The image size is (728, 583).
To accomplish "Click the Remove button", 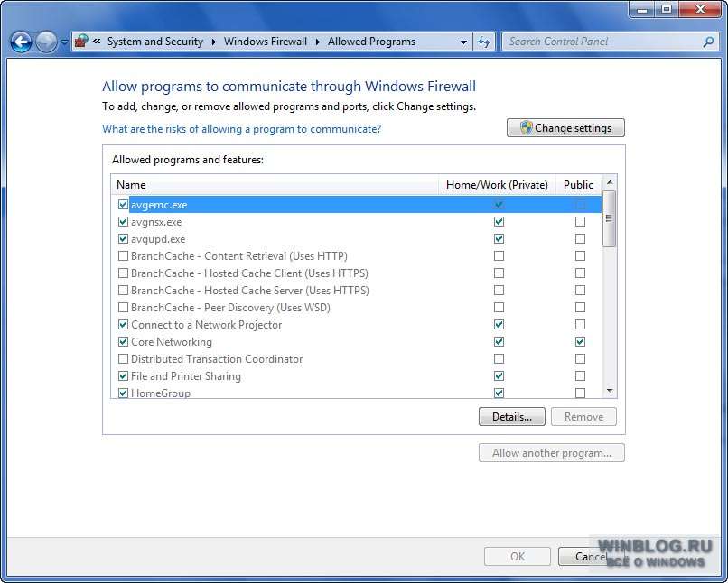I will [x=583, y=417].
